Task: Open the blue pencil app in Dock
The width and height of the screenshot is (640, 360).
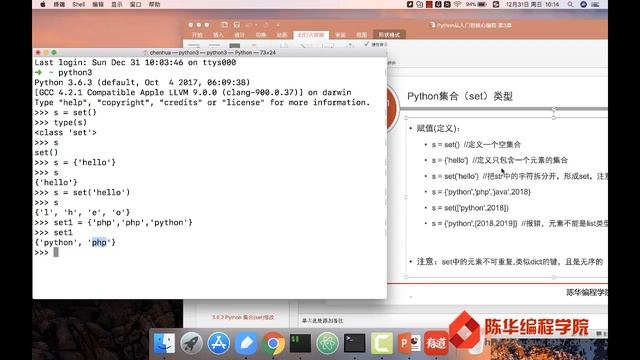Action: (x=246, y=343)
